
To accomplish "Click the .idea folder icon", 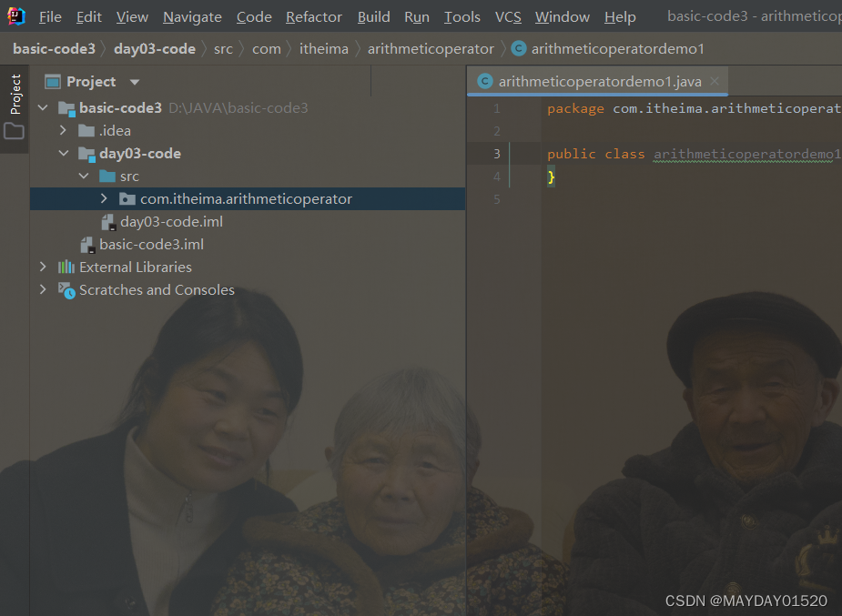I will pos(86,130).
